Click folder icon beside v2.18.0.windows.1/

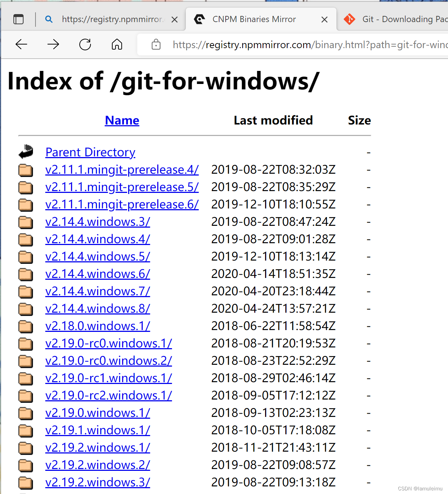click(26, 326)
